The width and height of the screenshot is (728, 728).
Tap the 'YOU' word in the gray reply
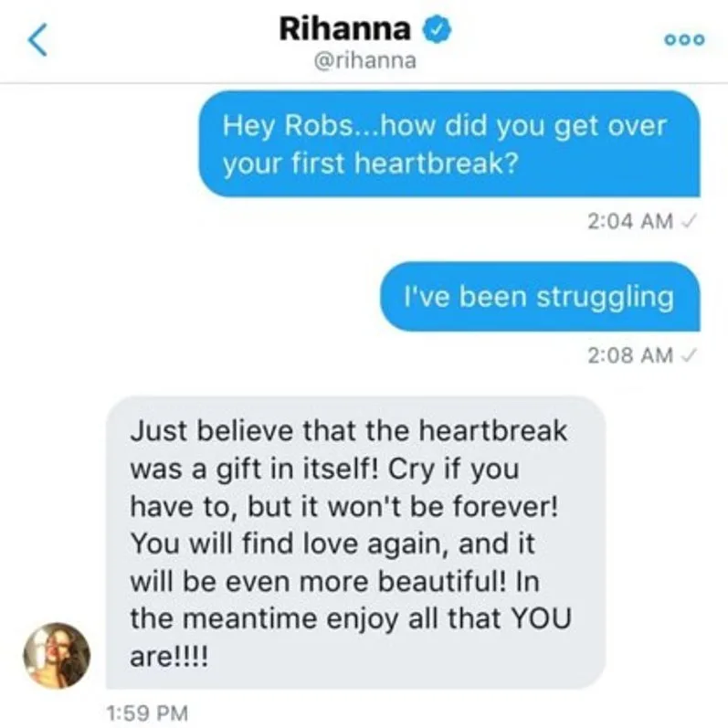[x=541, y=618]
